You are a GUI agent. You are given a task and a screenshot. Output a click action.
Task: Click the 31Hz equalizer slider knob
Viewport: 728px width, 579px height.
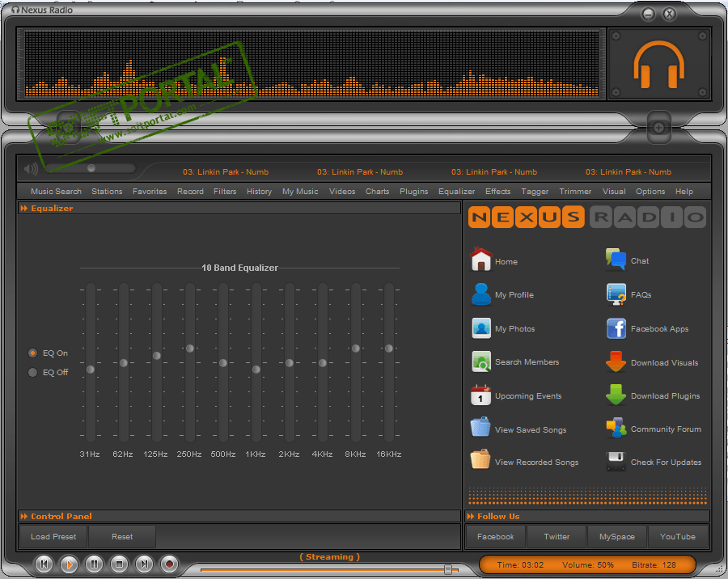91,370
